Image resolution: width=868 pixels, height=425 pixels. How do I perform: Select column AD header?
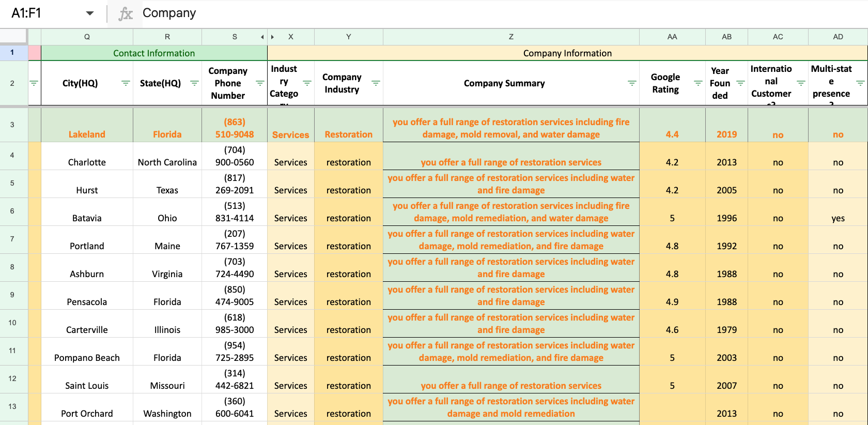point(838,37)
